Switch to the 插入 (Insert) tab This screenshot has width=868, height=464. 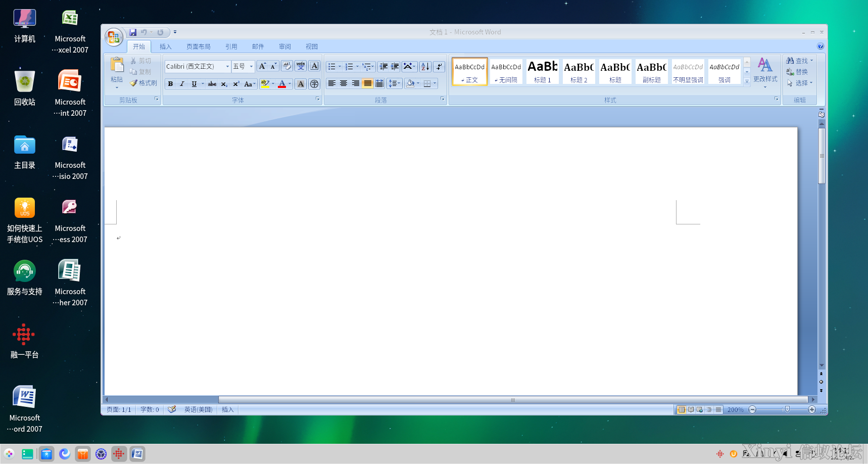(x=166, y=47)
